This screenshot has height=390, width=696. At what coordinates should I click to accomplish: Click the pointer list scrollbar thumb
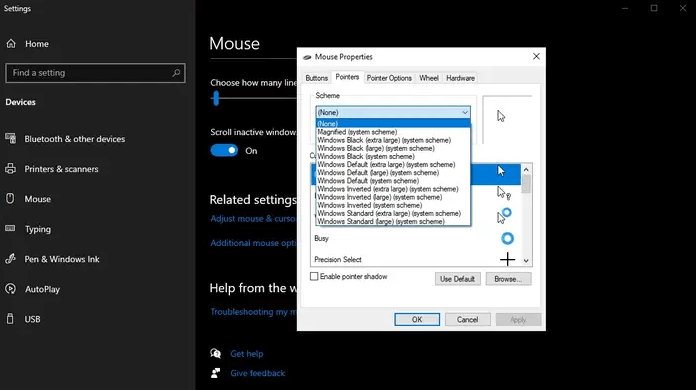pos(526,184)
